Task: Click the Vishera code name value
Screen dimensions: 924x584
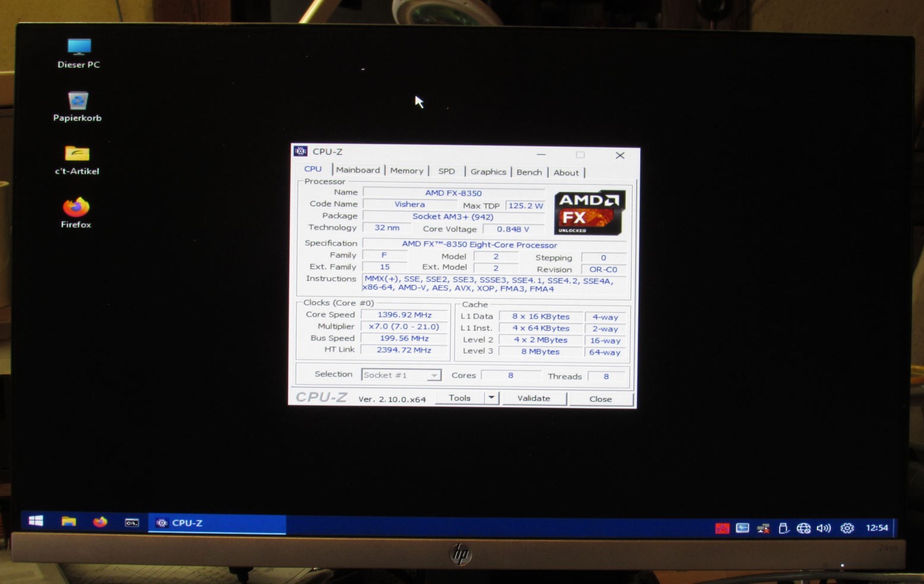Action: point(409,204)
